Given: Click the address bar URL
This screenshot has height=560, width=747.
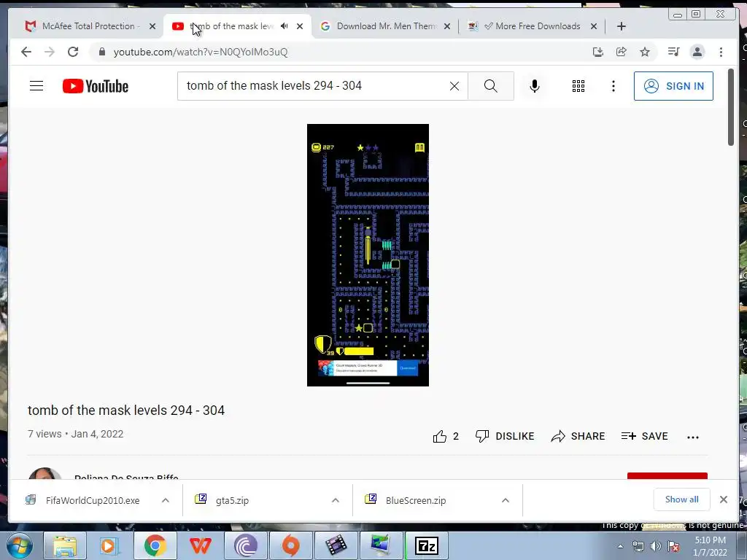Looking at the screenshot, I should tap(201, 52).
